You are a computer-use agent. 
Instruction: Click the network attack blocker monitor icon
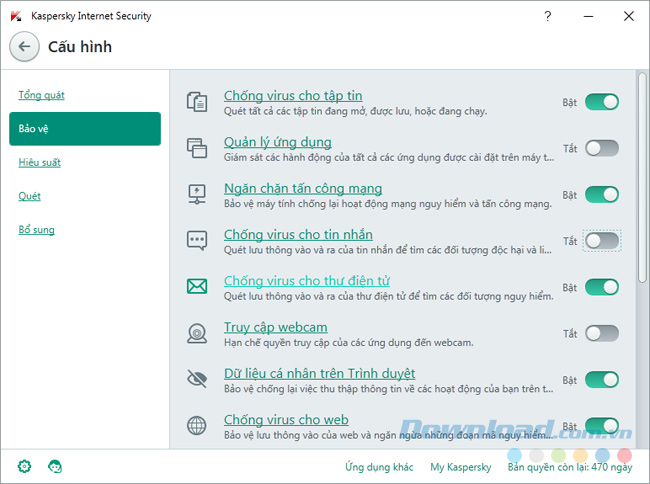click(x=196, y=194)
